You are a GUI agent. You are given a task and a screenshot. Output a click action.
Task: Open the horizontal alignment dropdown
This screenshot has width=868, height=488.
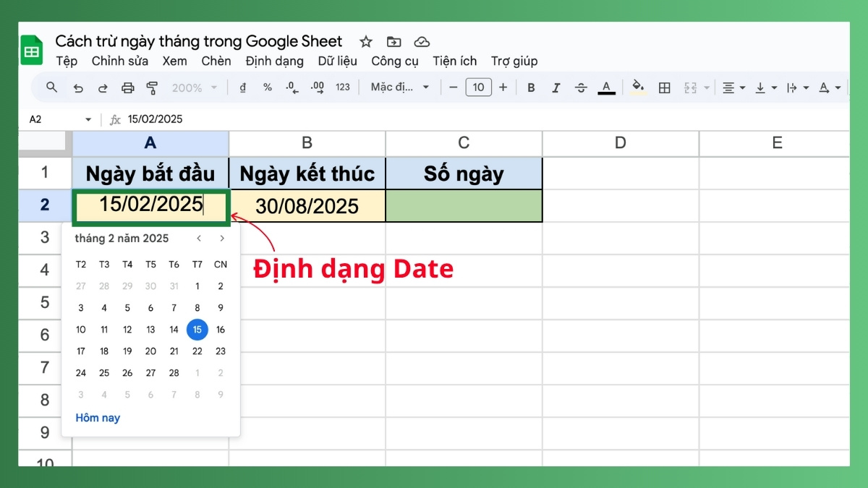(733, 87)
